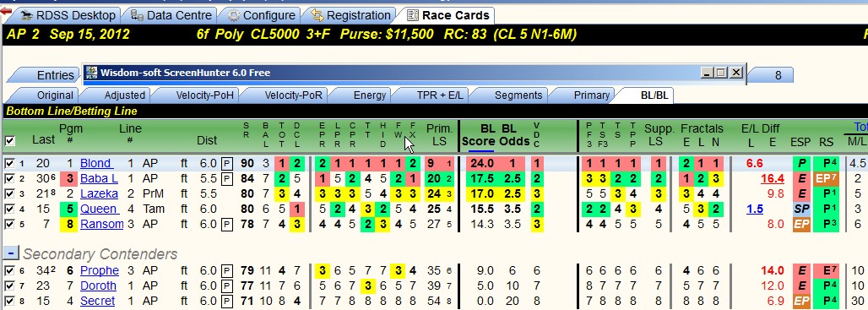Viewport: 868px width, 310px height.
Task: Click the yellow program number 8 badge
Action: 70,224
